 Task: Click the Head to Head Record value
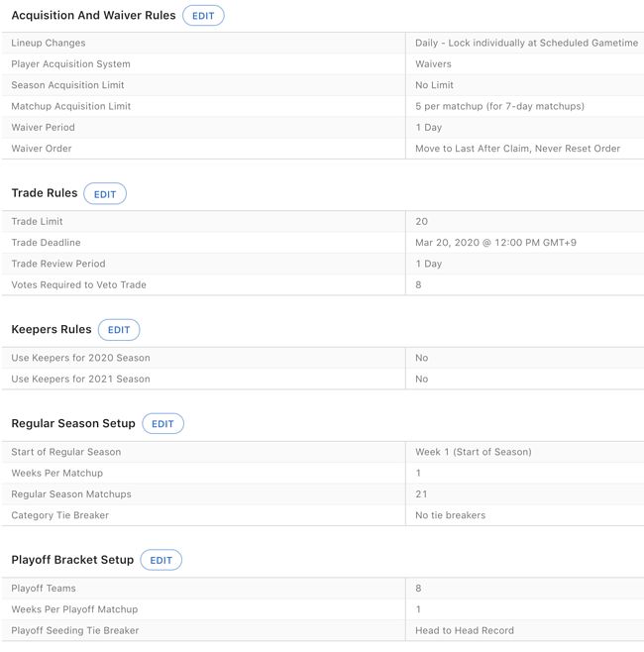click(465, 630)
